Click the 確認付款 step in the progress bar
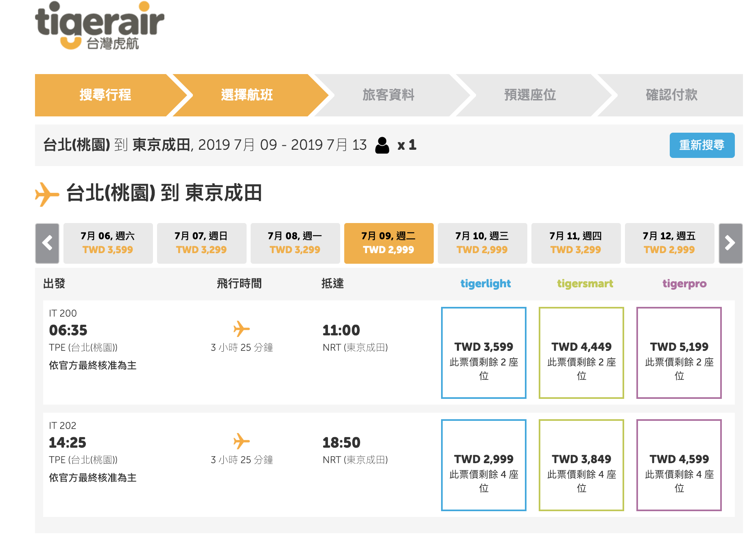Image resolution: width=756 pixels, height=547 pixels. point(671,95)
